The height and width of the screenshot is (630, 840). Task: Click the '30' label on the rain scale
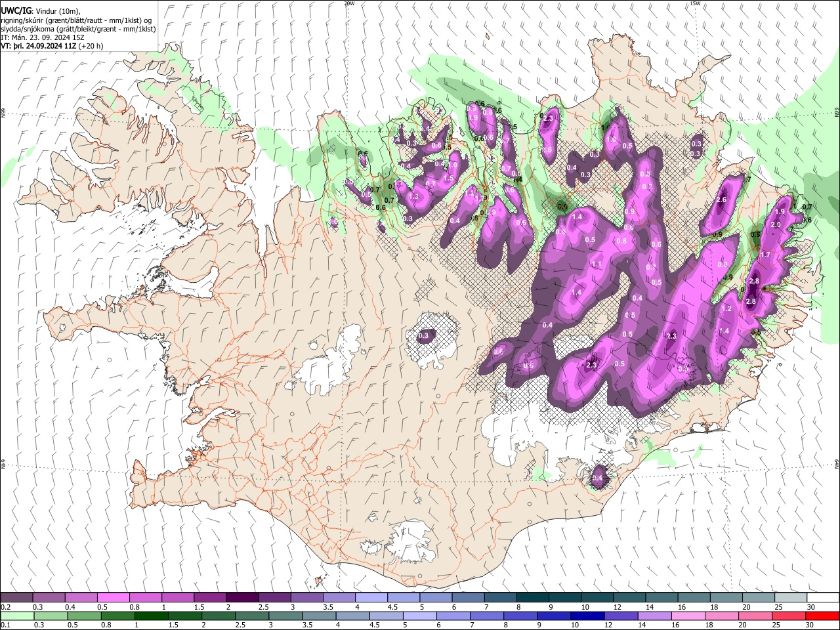(810, 625)
